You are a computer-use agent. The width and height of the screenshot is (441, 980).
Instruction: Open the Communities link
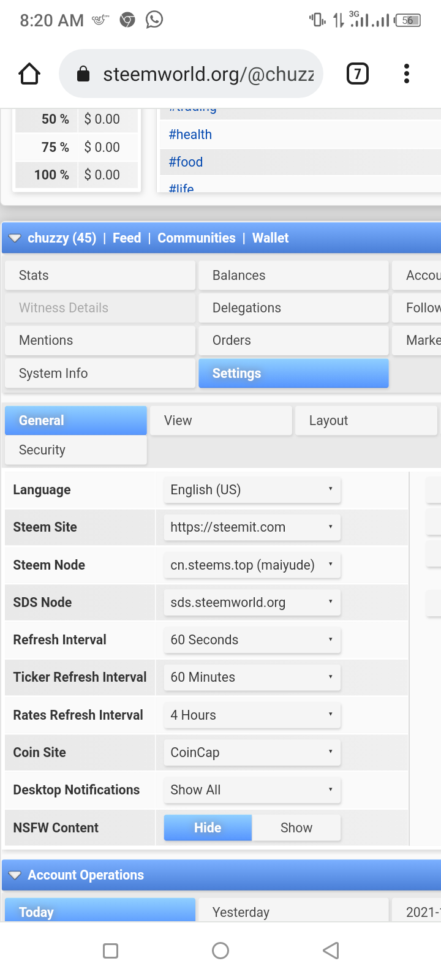tap(197, 238)
